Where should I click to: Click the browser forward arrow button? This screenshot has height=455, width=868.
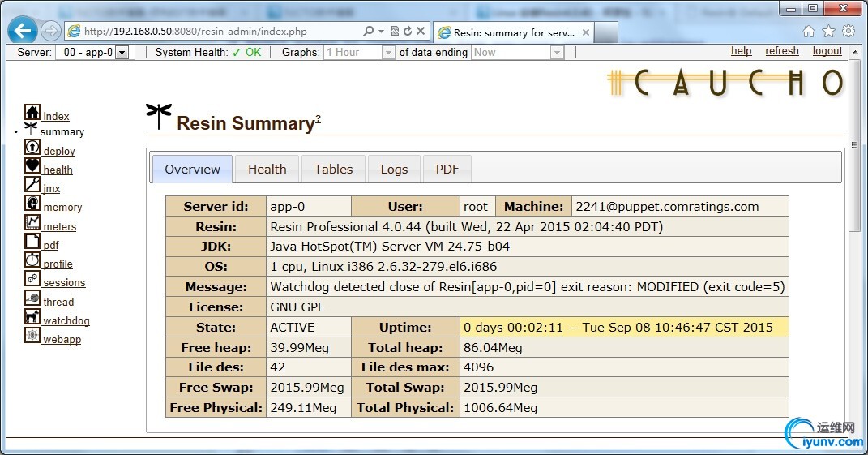pyautogui.click(x=50, y=31)
